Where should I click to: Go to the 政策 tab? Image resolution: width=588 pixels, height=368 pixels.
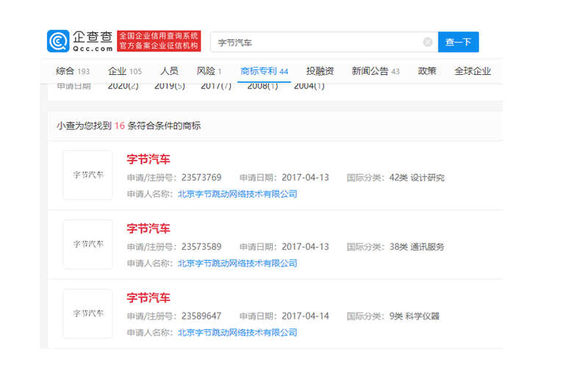(x=427, y=71)
